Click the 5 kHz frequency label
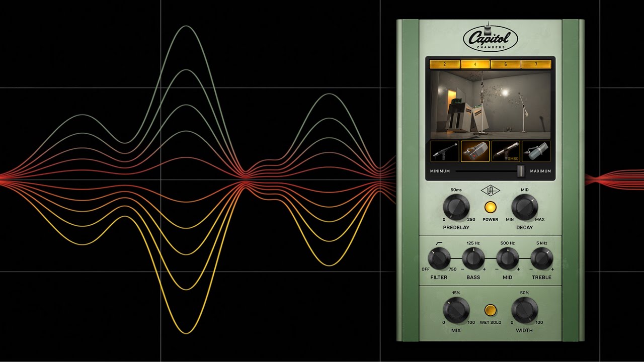Screen dimensions: 644x362 542,243
